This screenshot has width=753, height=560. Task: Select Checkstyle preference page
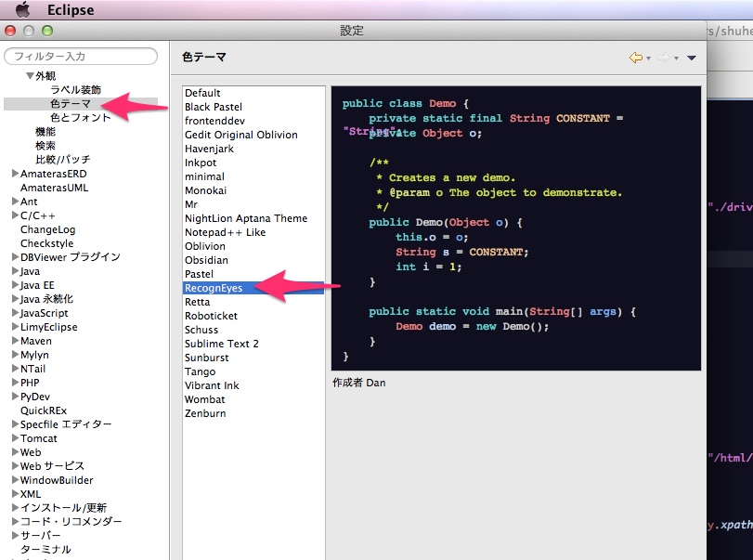pos(47,243)
